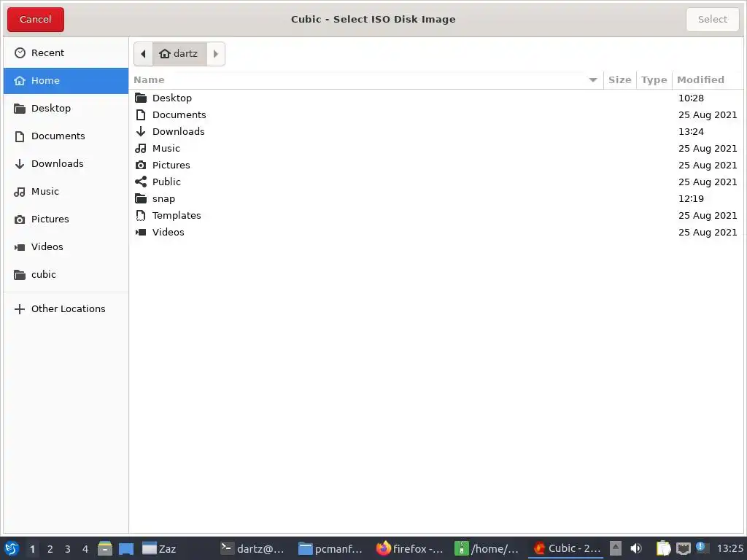Sort file list by Modified column
747x560 pixels.
708,80
